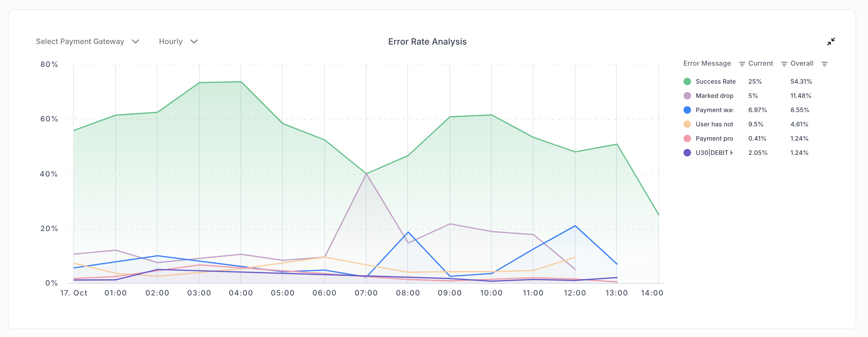The height and width of the screenshot is (337, 868).
Task: Click the Overall column header
Action: click(802, 63)
